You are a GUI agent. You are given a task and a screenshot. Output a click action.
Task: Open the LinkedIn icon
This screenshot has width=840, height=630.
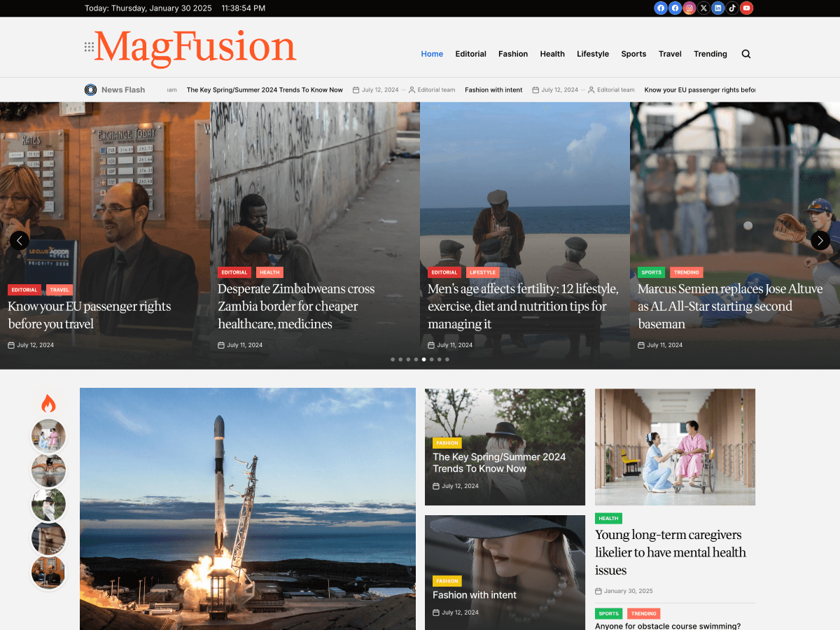[x=717, y=8]
